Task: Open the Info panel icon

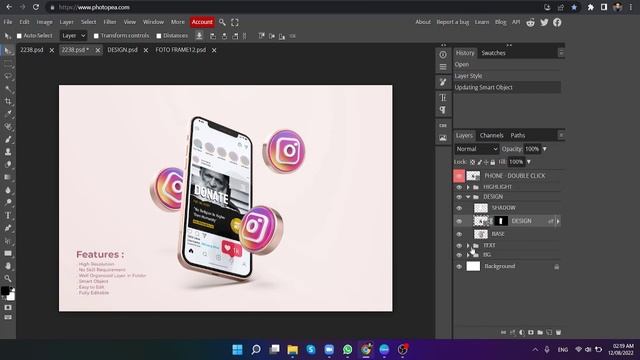Action: pyautogui.click(x=443, y=54)
